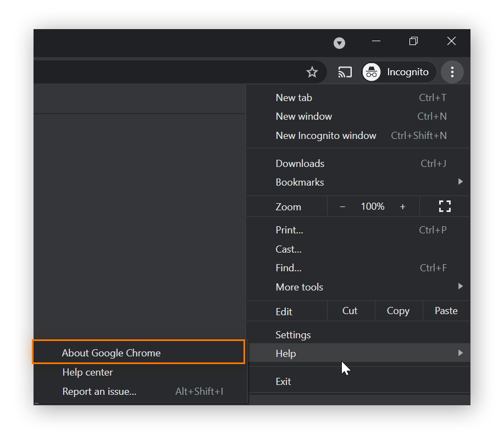Click the Incognito avatar icon

click(x=371, y=72)
